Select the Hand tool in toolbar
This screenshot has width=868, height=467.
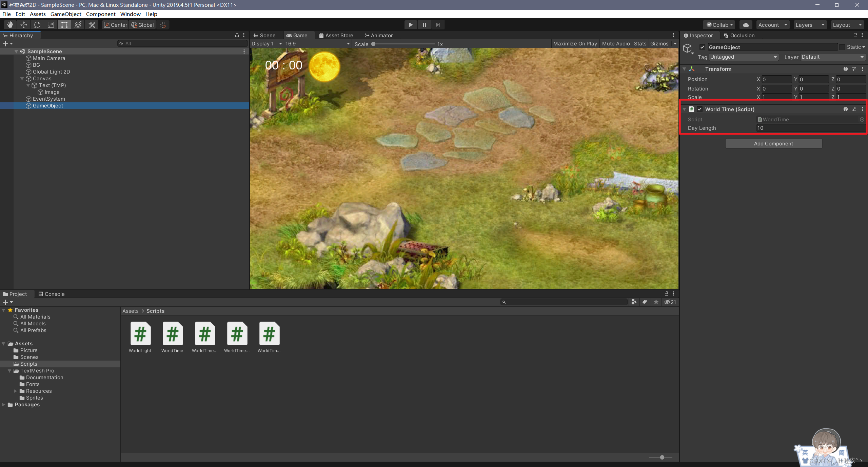[10, 25]
